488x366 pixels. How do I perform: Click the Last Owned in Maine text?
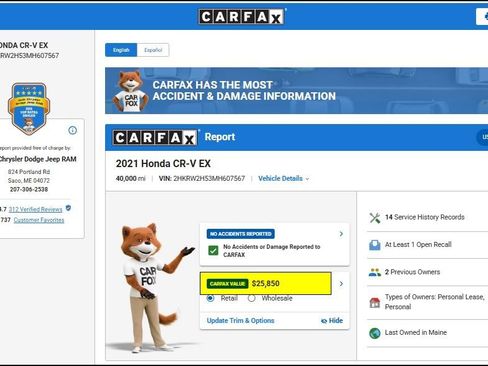click(x=416, y=332)
